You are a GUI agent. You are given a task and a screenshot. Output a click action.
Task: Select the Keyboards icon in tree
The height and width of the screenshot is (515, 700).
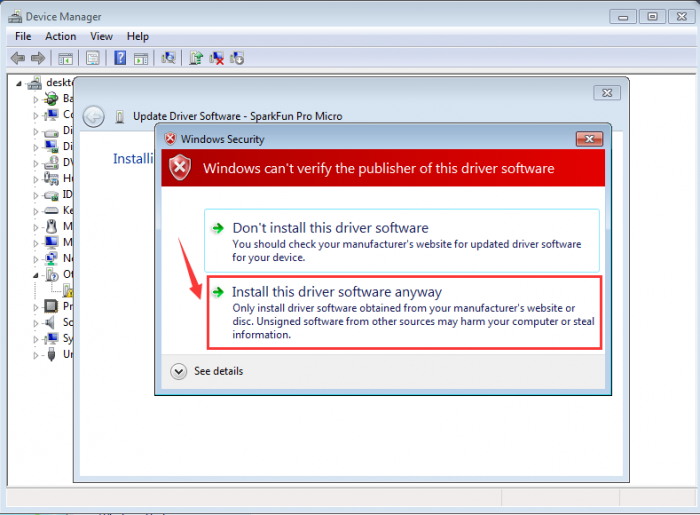51,211
